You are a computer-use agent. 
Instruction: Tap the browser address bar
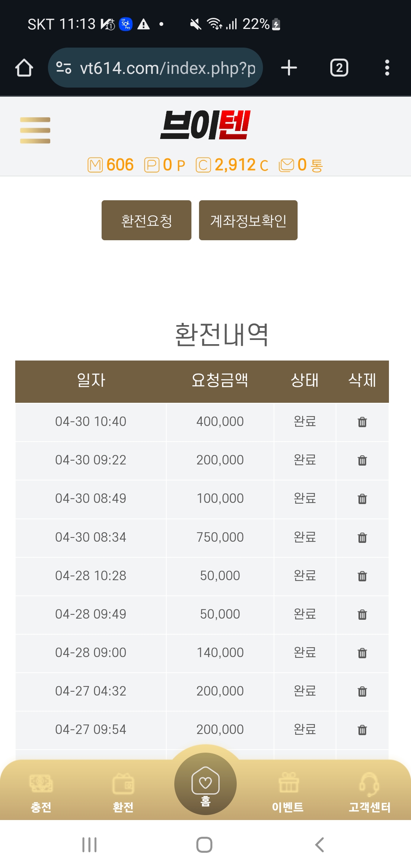pyautogui.click(x=156, y=68)
